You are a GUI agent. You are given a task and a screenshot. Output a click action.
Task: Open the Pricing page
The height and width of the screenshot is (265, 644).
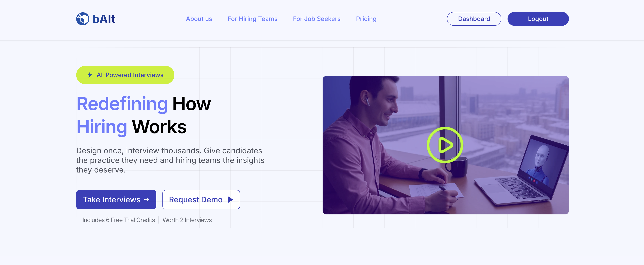click(x=366, y=19)
